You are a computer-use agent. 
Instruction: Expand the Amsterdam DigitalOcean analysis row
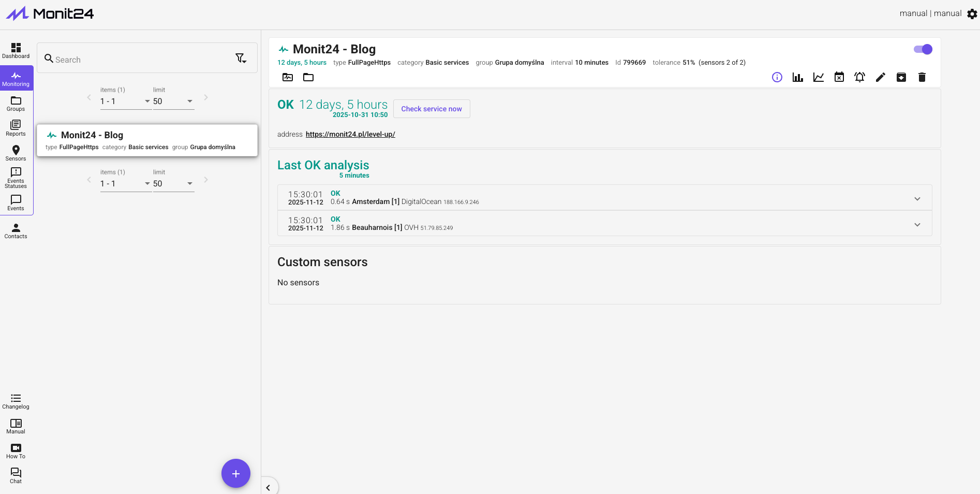click(917, 199)
